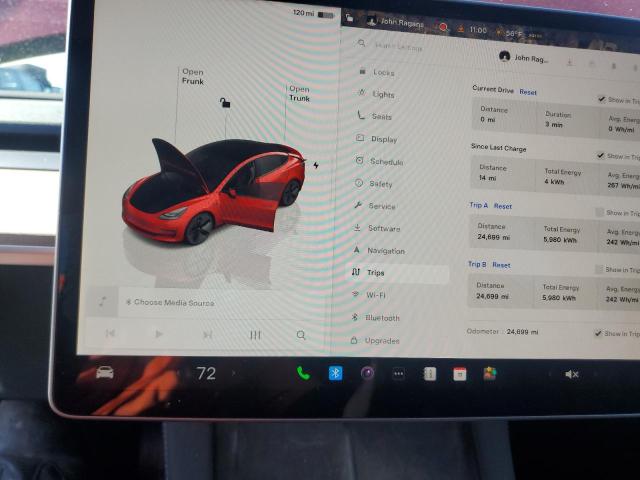The width and height of the screenshot is (640, 480).
Task: Tap the lock icon in top status bar
Action: pyautogui.click(x=349, y=18)
